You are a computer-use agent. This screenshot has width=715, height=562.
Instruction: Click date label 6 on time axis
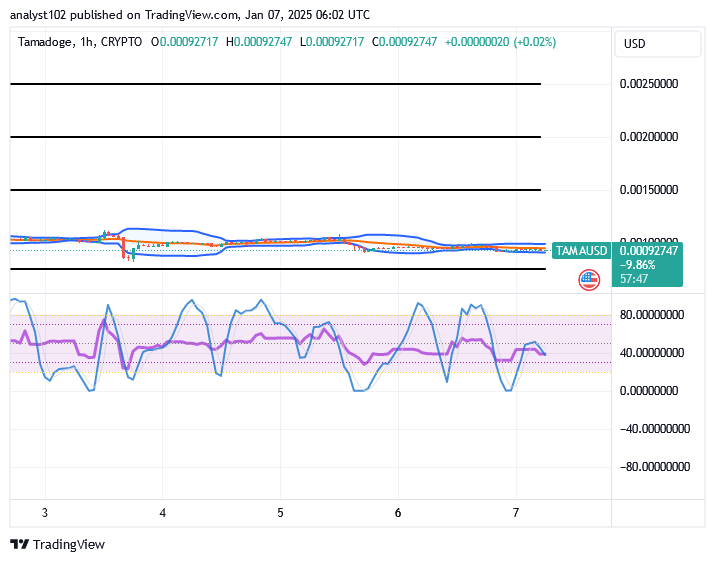click(398, 513)
